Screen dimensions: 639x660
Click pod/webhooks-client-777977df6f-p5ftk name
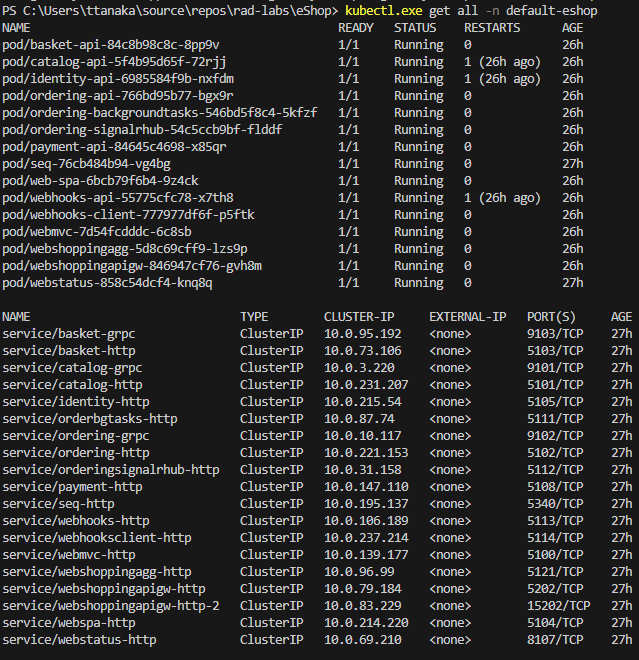128,215
